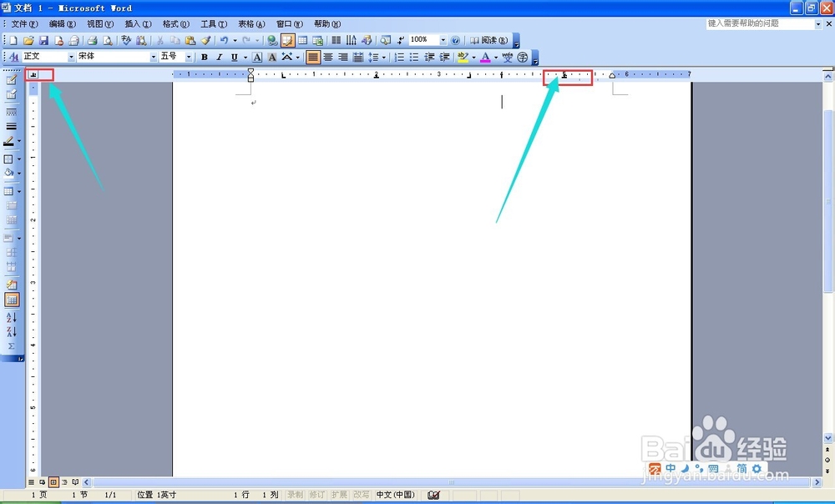Save the document with floppy icon
The image size is (835, 504).
tap(43, 40)
